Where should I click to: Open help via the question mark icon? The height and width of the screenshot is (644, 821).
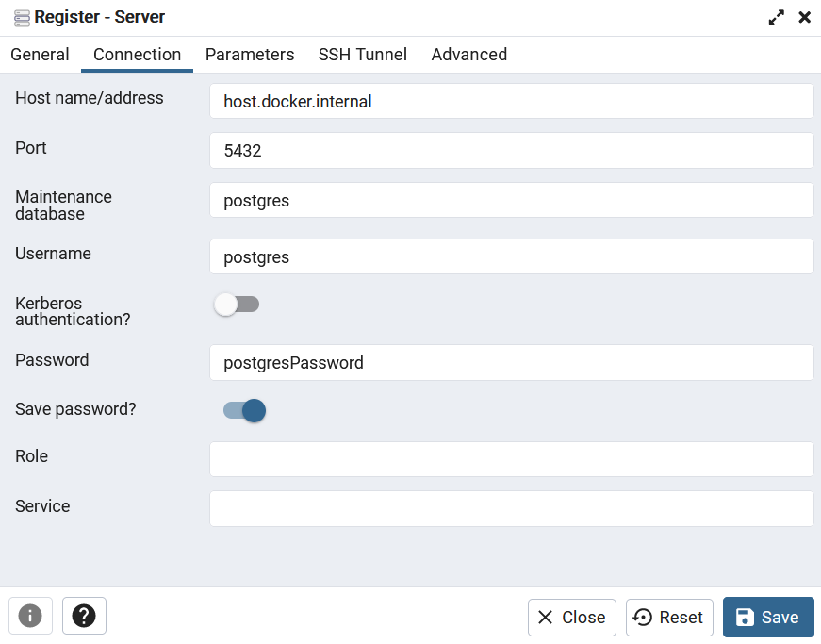click(x=83, y=616)
